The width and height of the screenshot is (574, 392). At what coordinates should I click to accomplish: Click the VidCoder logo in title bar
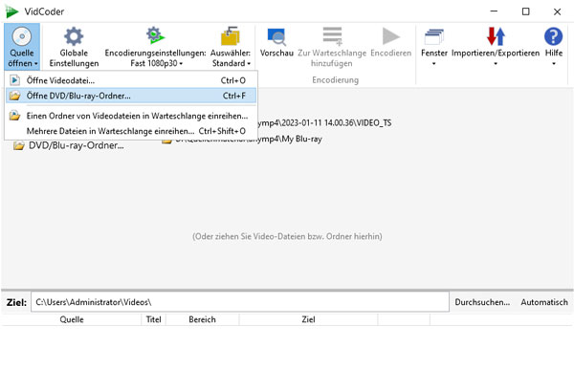pyautogui.click(x=11, y=11)
